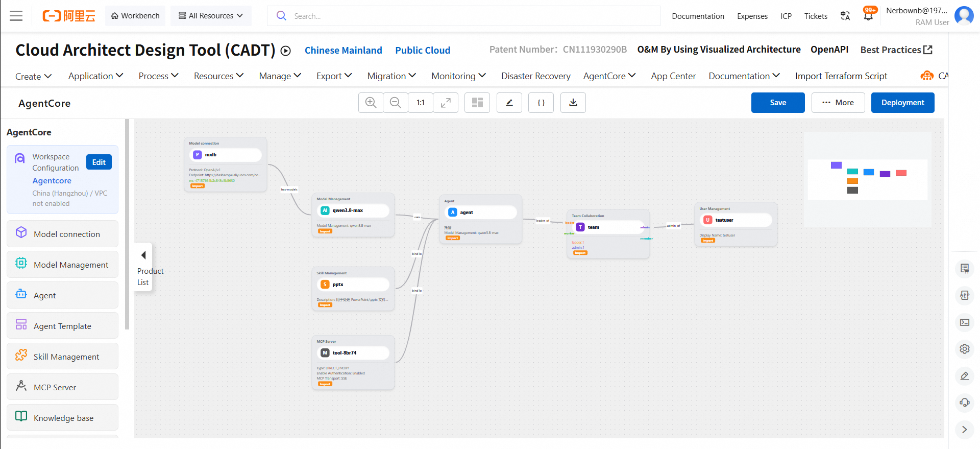Open the Best Practices link

point(896,50)
